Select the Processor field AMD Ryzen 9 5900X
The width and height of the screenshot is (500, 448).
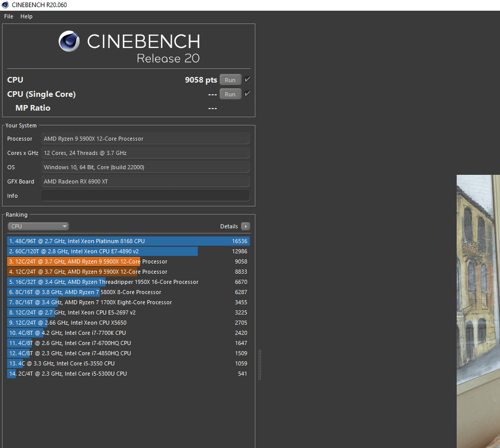pyautogui.click(x=145, y=139)
